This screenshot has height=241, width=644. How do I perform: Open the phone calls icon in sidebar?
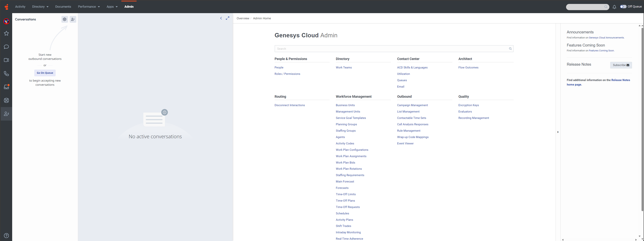pyautogui.click(x=6, y=74)
